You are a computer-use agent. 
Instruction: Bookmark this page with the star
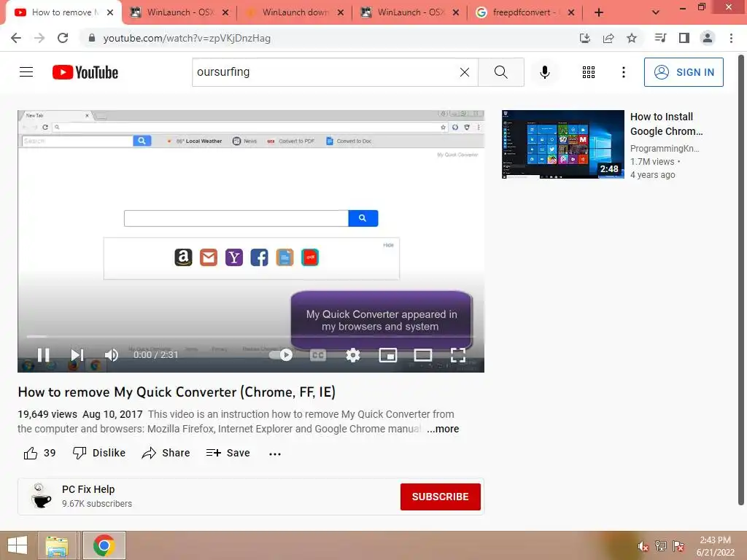tap(632, 38)
